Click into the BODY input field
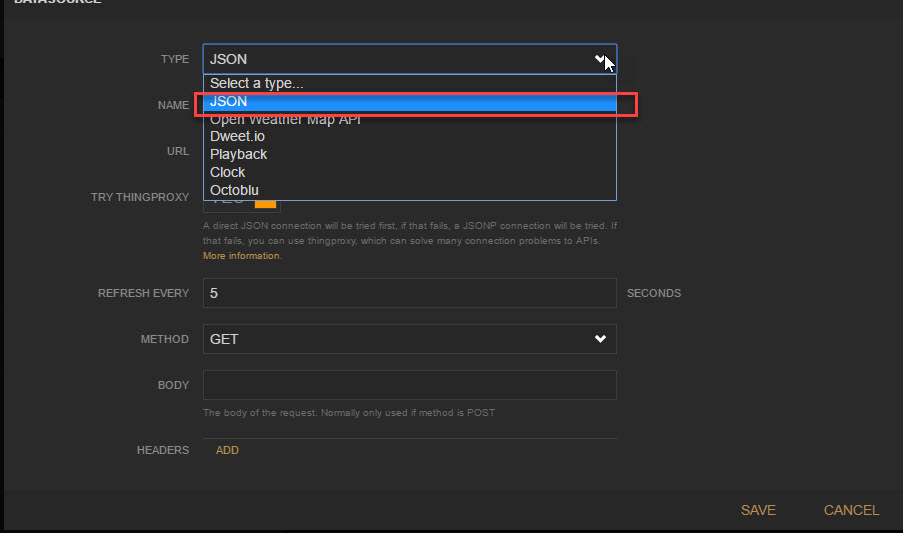Image resolution: width=903 pixels, height=533 pixels. point(409,385)
